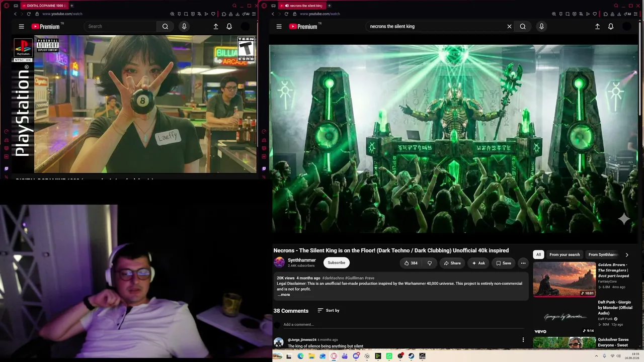Subscribe to Synthhammer channel
644x362 pixels.
337,262
